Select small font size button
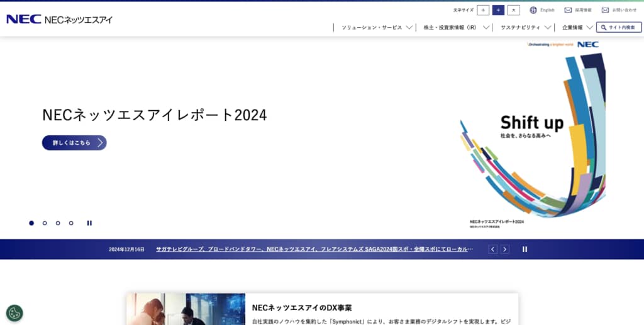The height and width of the screenshot is (325, 644). click(x=483, y=10)
